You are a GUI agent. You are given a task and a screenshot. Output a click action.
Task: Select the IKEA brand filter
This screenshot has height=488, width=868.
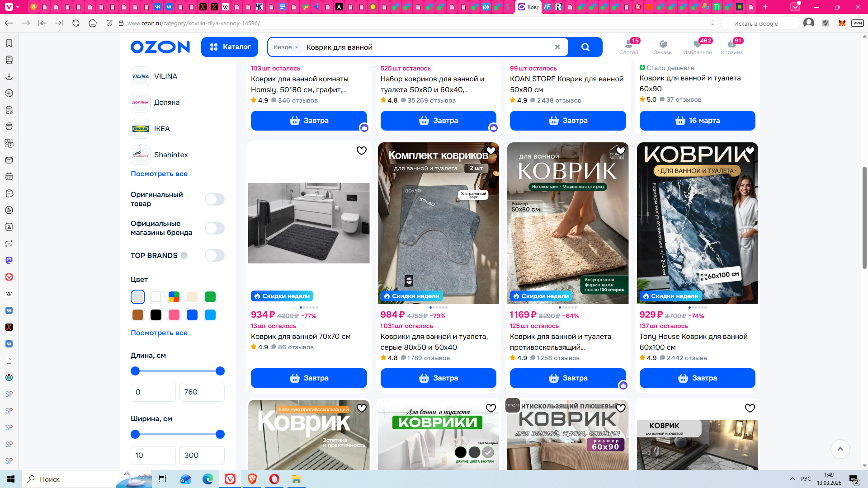pos(161,129)
